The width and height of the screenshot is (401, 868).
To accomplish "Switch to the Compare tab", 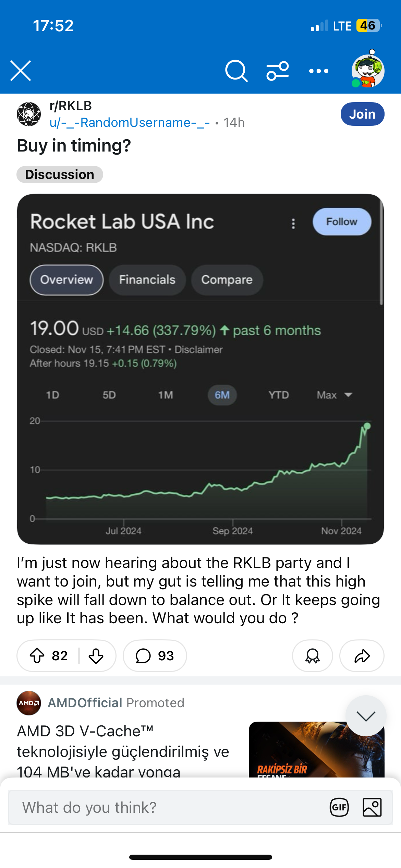I will [227, 280].
